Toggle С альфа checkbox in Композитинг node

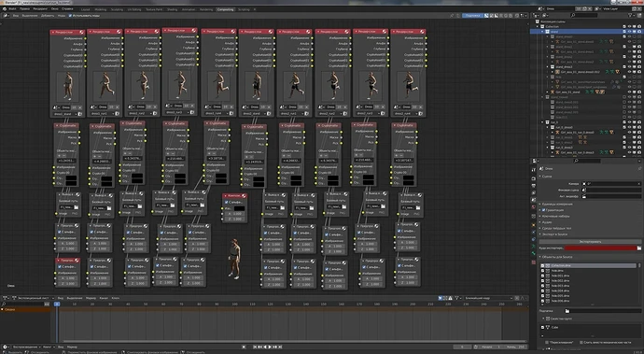pos(226,203)
